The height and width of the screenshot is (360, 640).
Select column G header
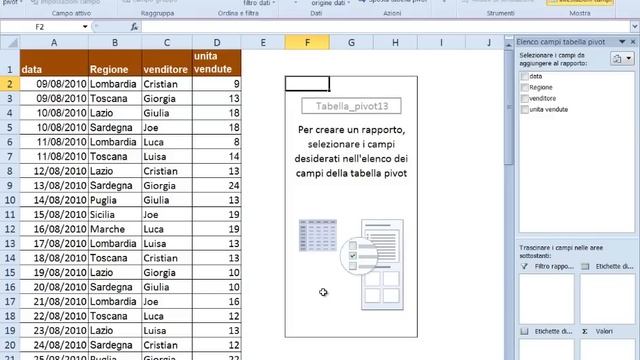pyautogui.click(x=351, y=42)
